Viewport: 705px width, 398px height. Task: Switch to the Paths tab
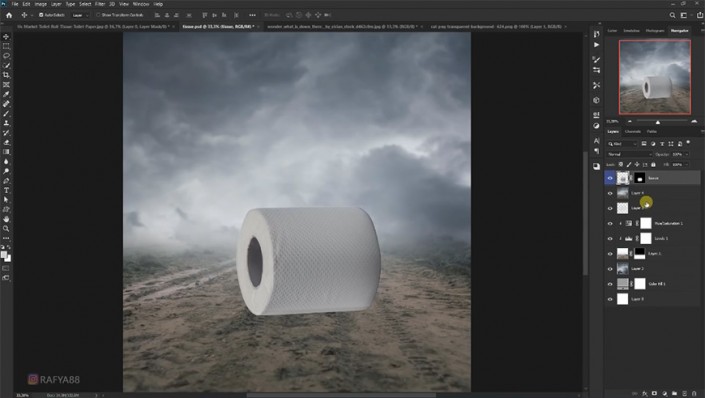(x=651, y=132)
